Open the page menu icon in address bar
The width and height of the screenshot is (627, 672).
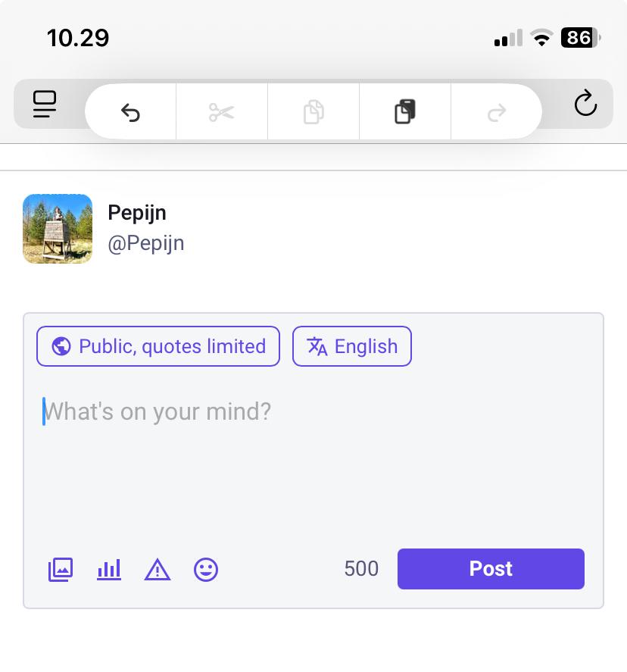tap(45, 104)
